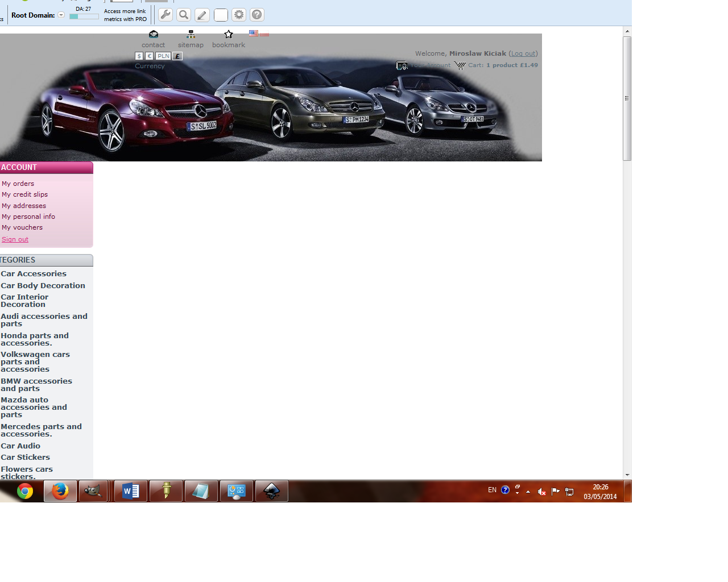Open the toolbar gear settings icon
The height and width of the screenshot is (582, 728).
pos(239,15)
